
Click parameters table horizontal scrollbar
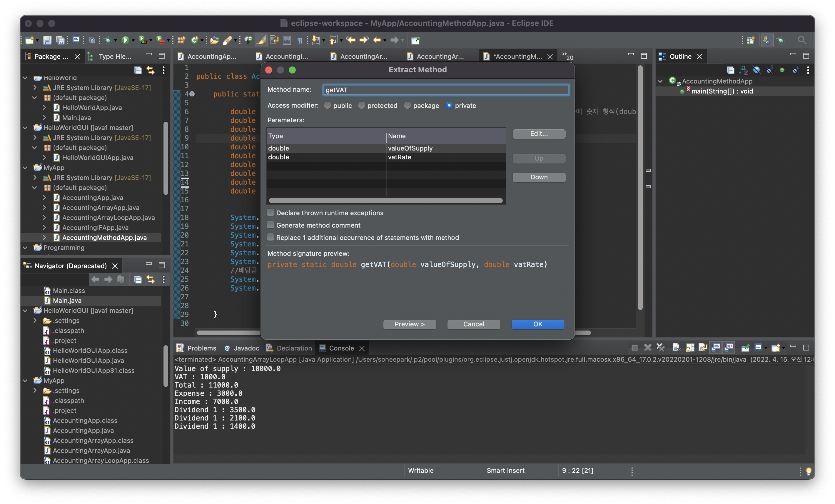(x=385, y=201)
